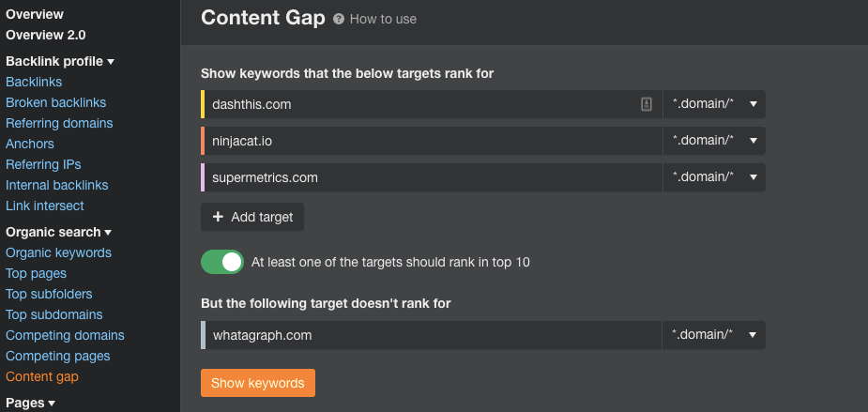
Task: Click the plus icon on Add target
Action: [218, 217]
